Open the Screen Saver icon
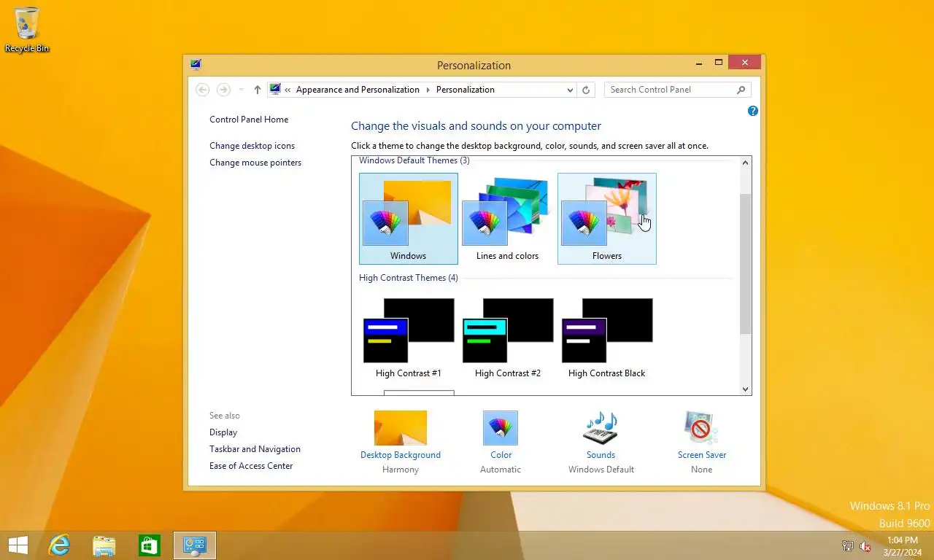This screenshot has height=560, width=934. [x=701, y=428]
